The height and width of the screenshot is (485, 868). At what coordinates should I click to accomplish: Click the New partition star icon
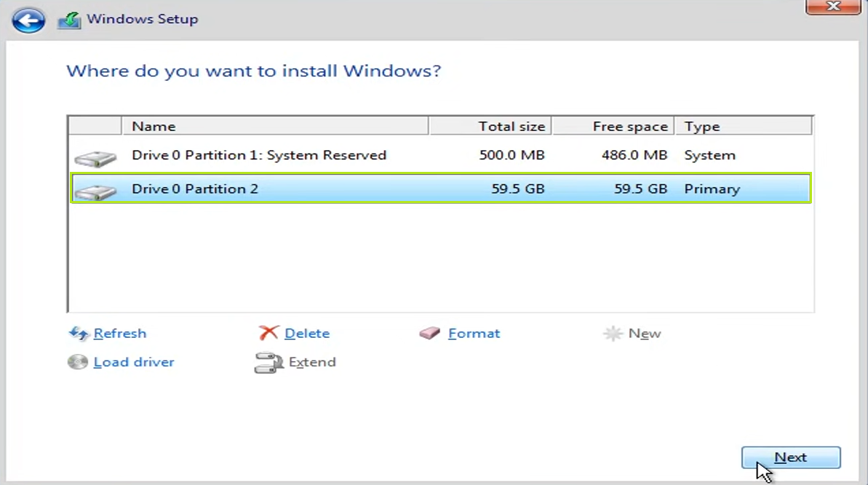(613, 334)
